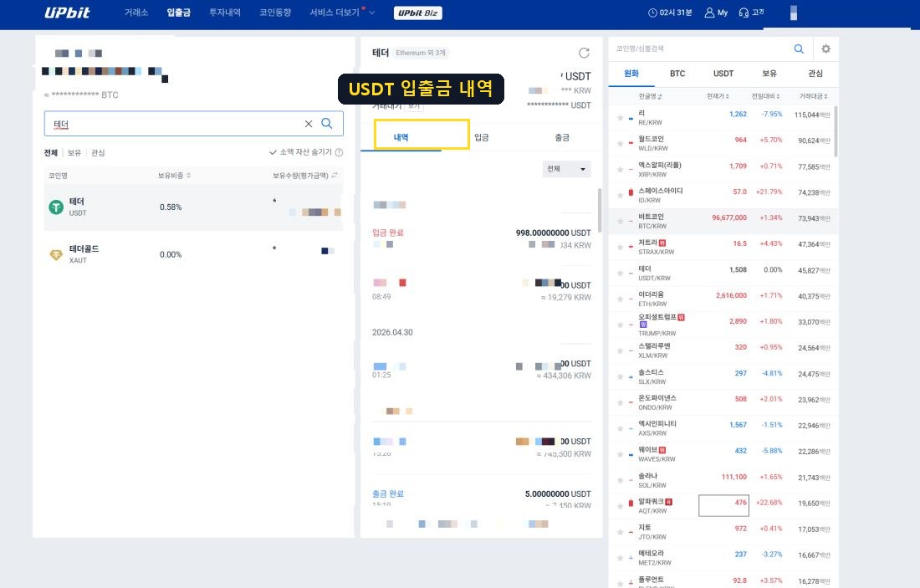Sort market list by 전일대비
The width and height of the screenshot is (920, 588).
click(765, 96)
